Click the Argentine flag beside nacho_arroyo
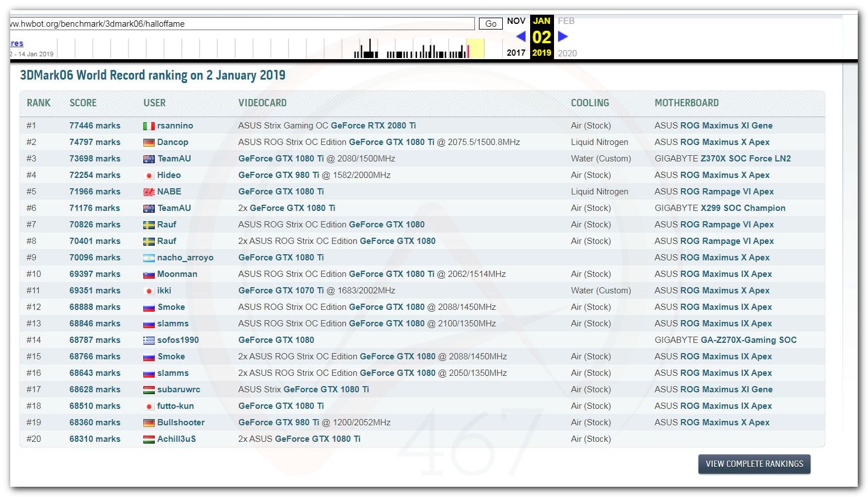Viewport: 868px width, 497px height. pyautogui.click(x=148, y=258)
